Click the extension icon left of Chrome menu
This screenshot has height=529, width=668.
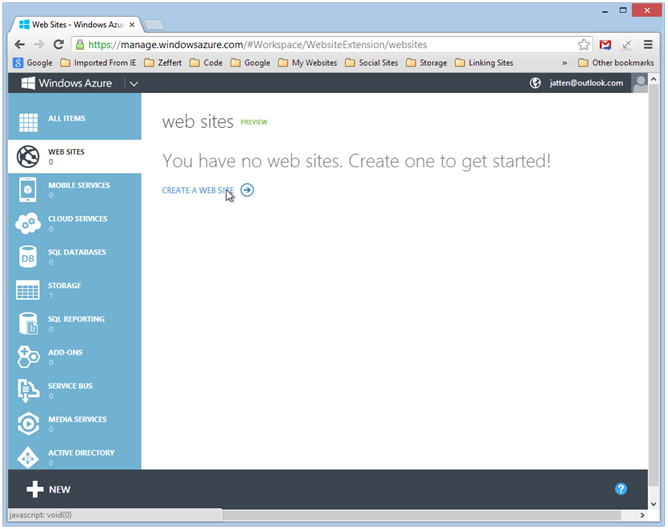point(627,45)
